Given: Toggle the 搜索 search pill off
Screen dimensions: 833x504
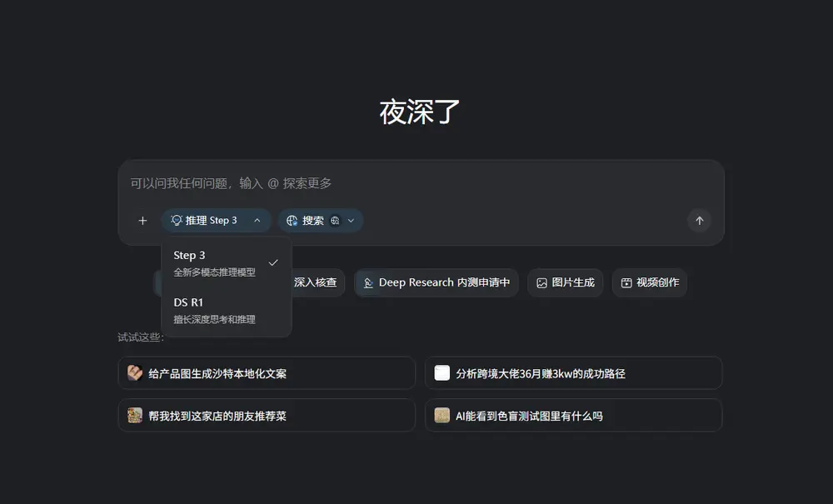Looking at the screenshot, I should click(315, 220).
